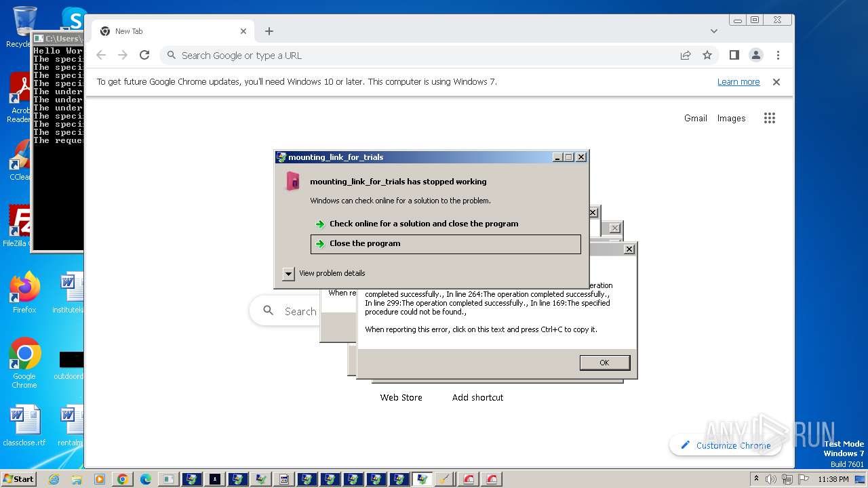Click OK in the error message box
Screen dimensions: 868x488
click(604, 363)
